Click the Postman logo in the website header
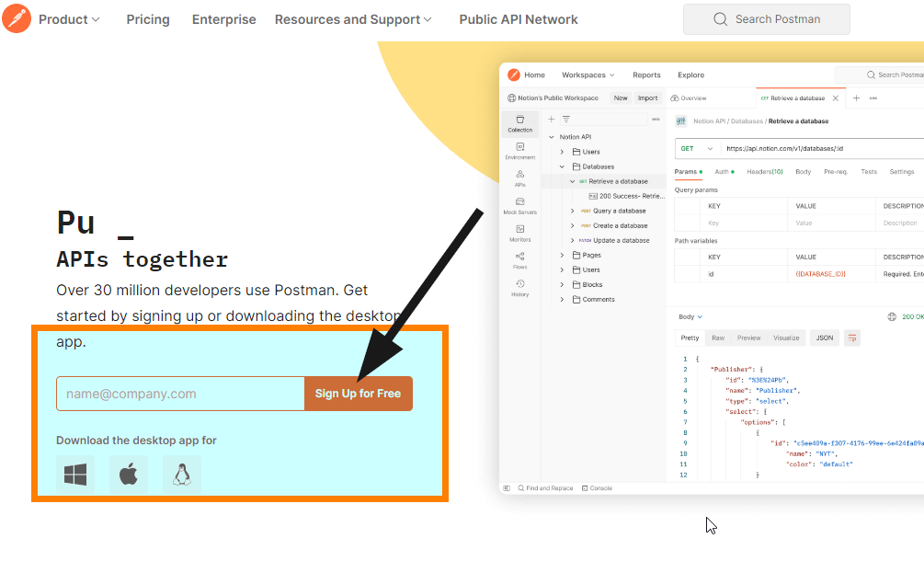924x561 pixels. point(17,18)
